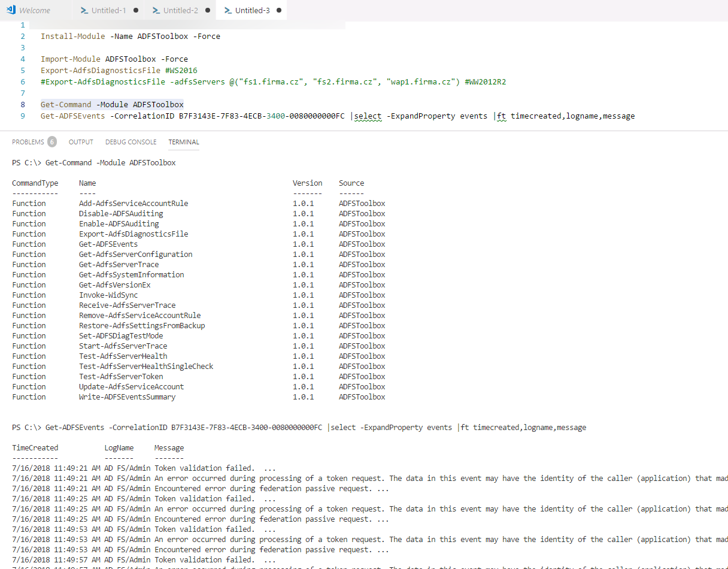Click Add-AdfsServiceAccountRule in the terminal list
The width and height of the screenshot is (728, 569).
click(134, 204)
